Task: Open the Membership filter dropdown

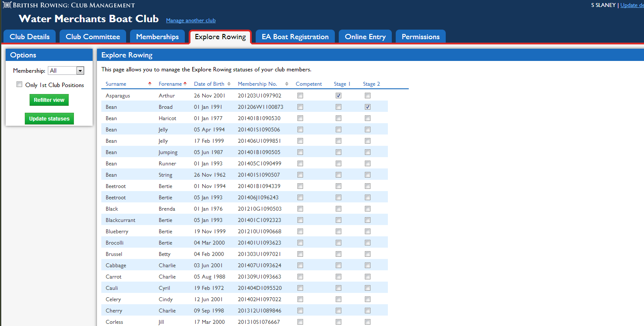Action: [x=66, y=71]
